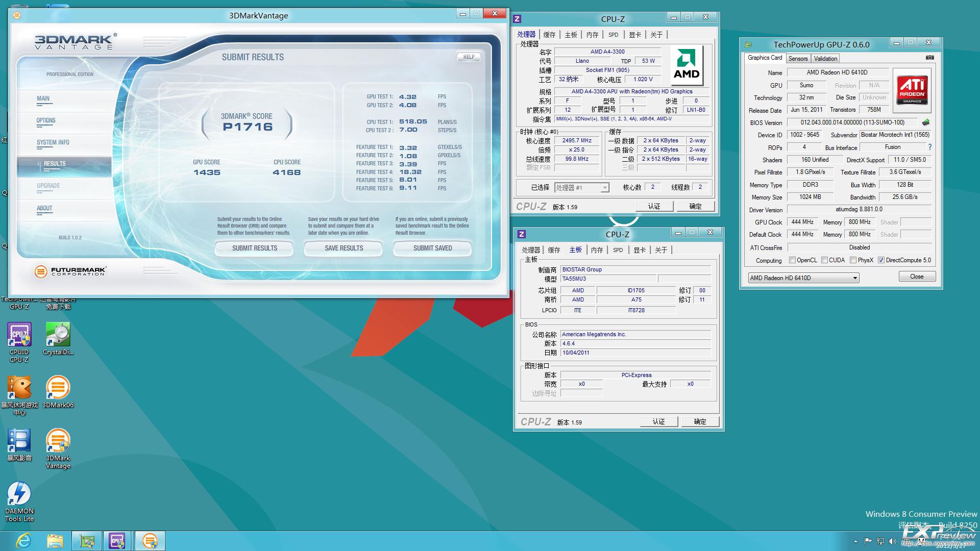Click the American Megatrends Inc. BIOS value
The width and height of the screenshot is (980, 551).
click(x=635, y=335)
